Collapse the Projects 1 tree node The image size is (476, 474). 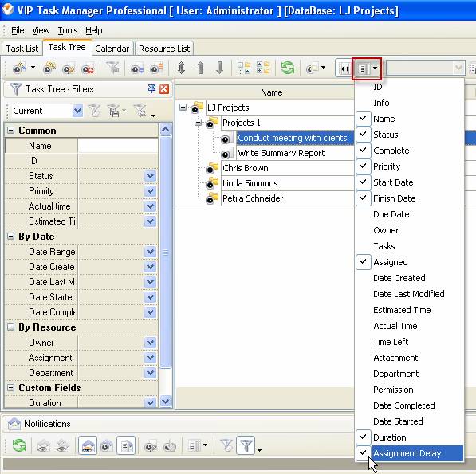(198, 123)
